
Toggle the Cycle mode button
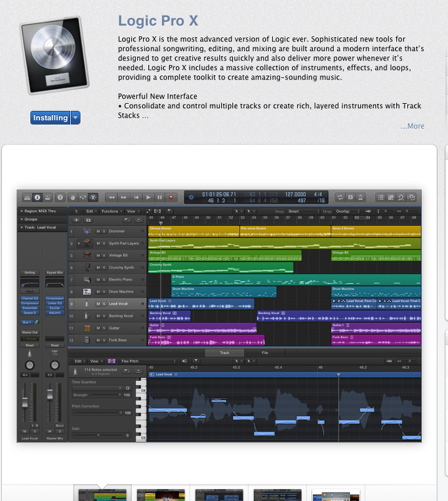pos(340,198)
